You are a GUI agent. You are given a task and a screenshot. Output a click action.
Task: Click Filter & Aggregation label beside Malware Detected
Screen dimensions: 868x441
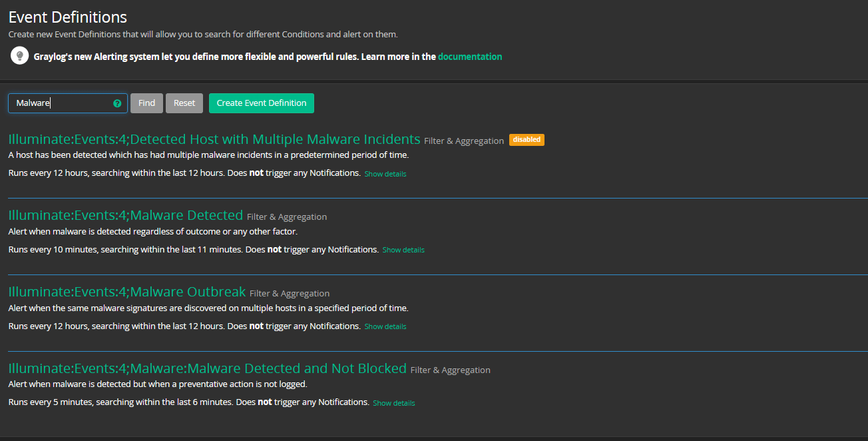tap(287, 217)
